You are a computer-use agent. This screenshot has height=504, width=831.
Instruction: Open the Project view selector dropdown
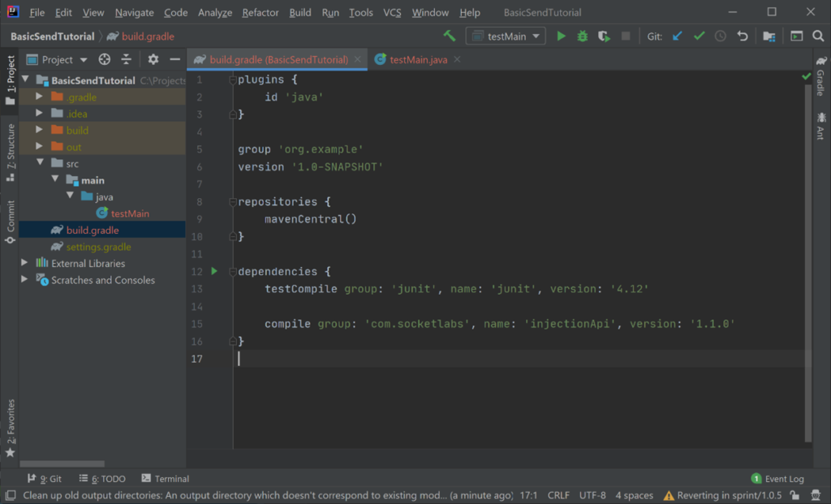point(58,59)
